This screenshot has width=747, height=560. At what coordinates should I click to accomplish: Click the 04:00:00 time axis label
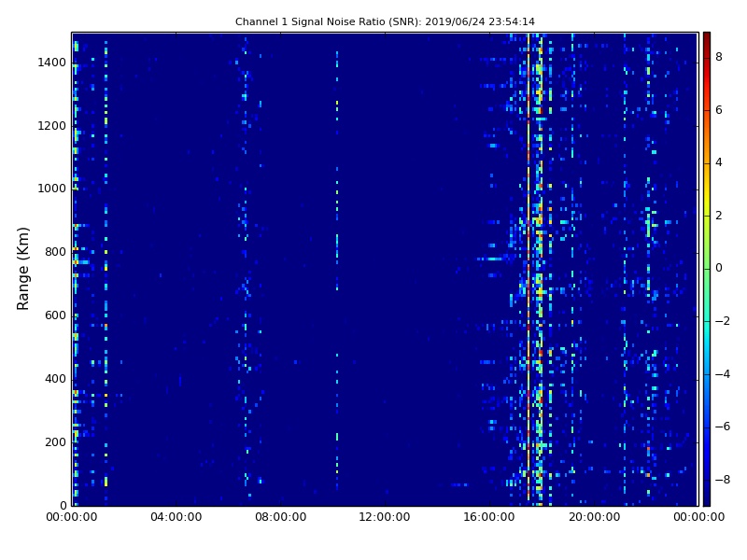click(x=176, y=517)
